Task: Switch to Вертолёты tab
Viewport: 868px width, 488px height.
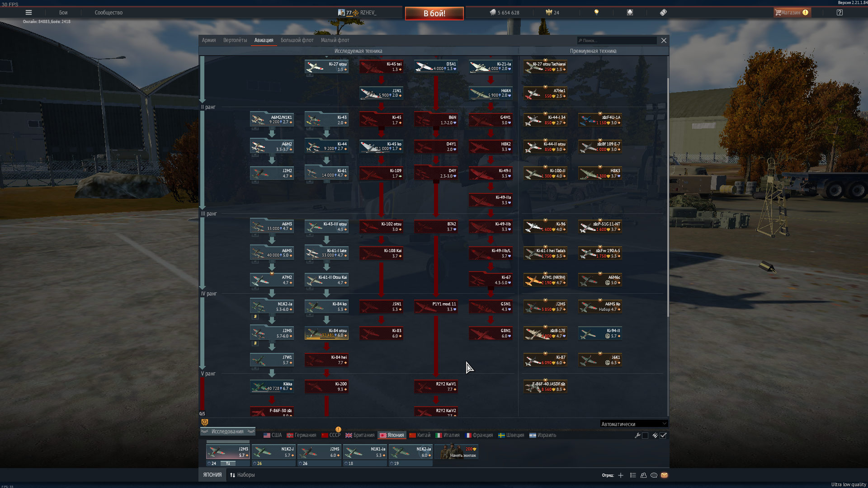Action: 235,40
